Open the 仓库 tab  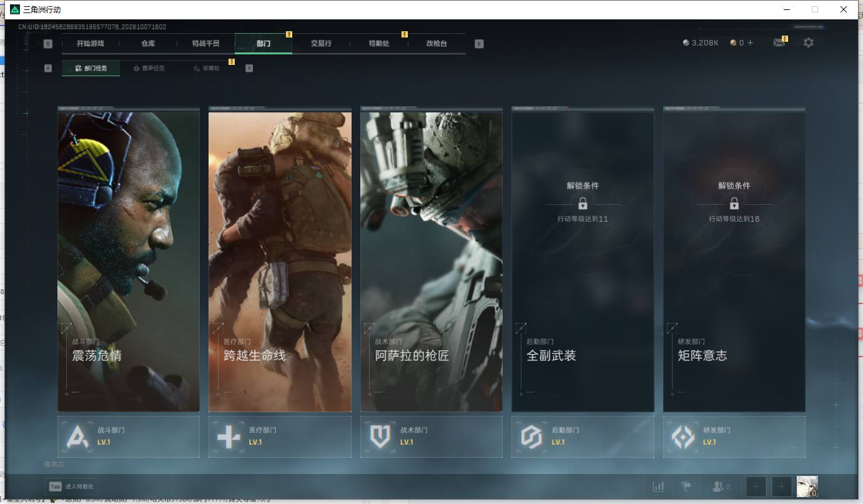(148, 44)
